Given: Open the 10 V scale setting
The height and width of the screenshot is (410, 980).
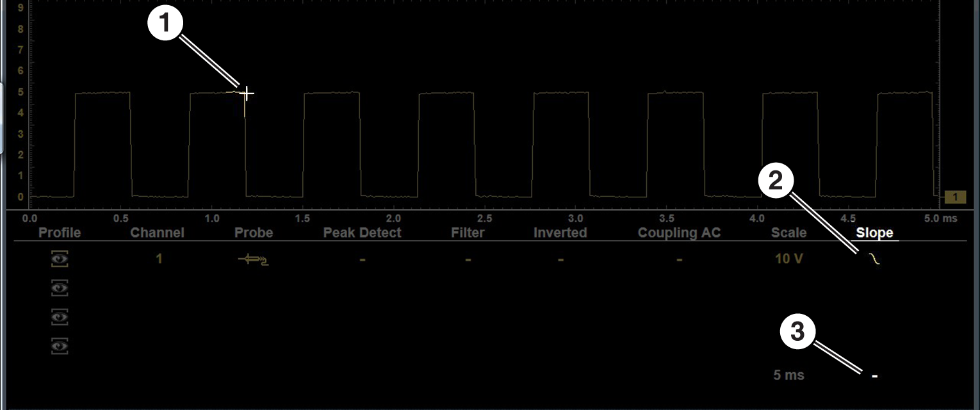Looking at the screenshot, I should click(788, 259).
